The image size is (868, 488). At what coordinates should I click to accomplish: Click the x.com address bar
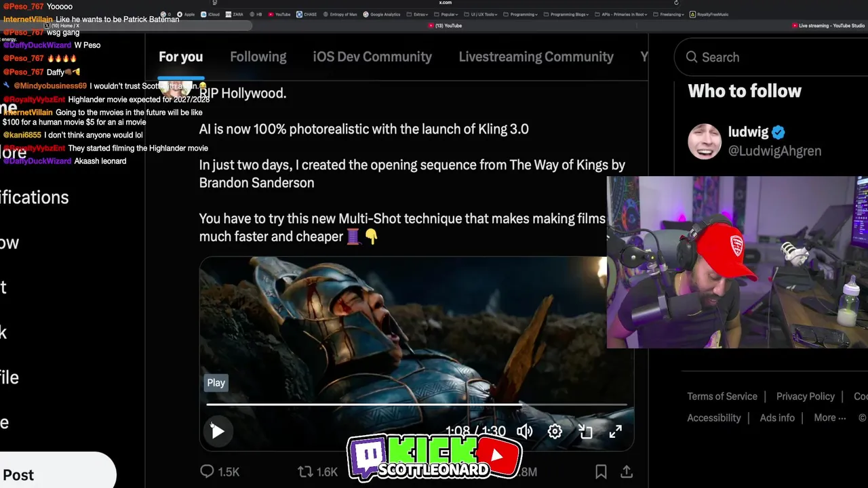[446, 3]
